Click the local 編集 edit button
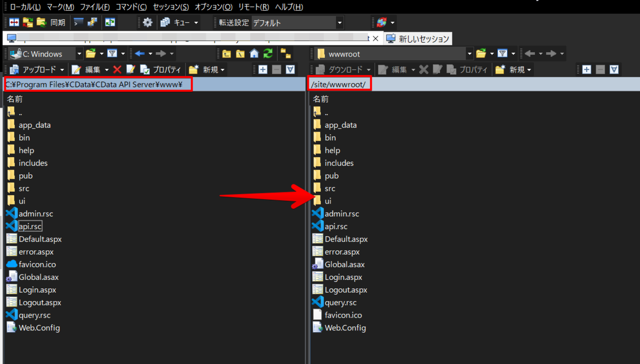640x364 pixels. (86, 69)
